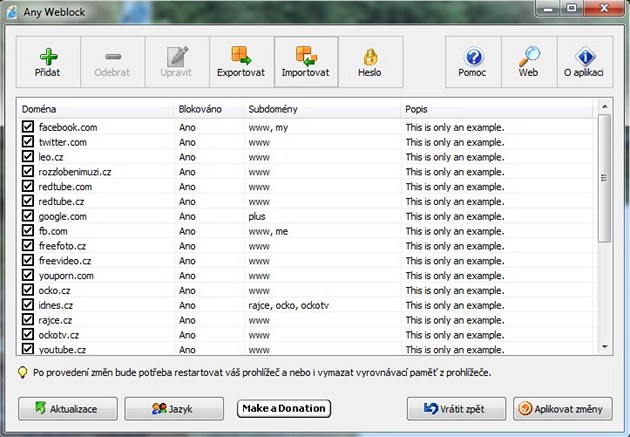630x437 pixels.
Task: Click the Exportovat toolbar icon
Action: 241,56
